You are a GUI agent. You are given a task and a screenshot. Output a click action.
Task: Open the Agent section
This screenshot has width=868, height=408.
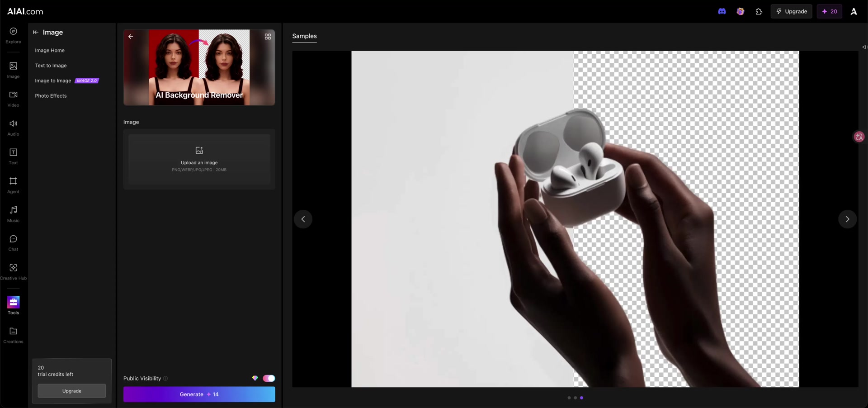tap(13, 185)
